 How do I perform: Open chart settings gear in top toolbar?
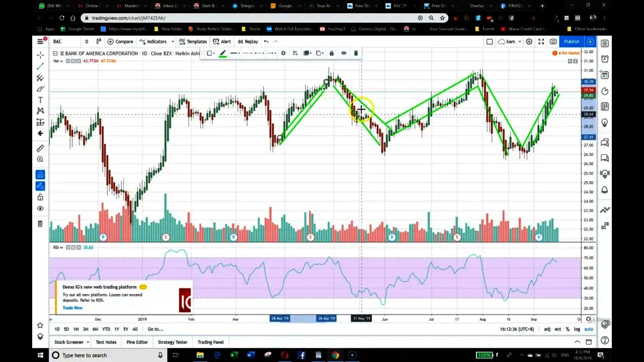[529, 41]
